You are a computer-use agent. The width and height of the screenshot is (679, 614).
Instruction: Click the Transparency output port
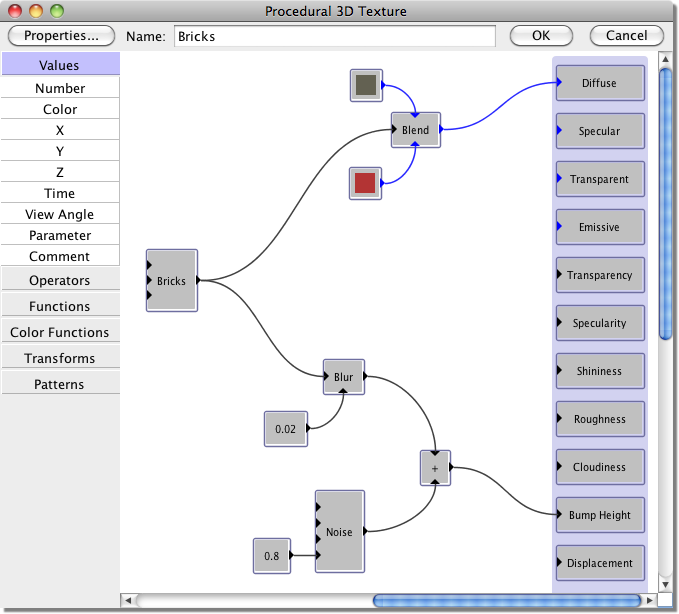(600, 275)
